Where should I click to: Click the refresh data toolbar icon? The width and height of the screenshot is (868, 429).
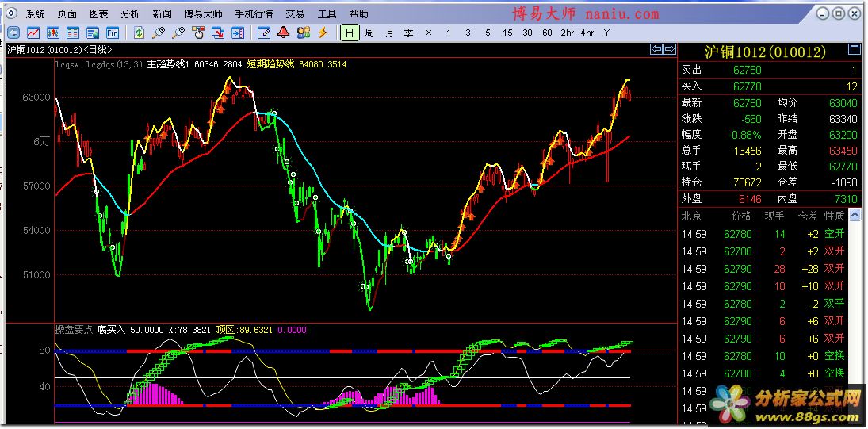140,33
